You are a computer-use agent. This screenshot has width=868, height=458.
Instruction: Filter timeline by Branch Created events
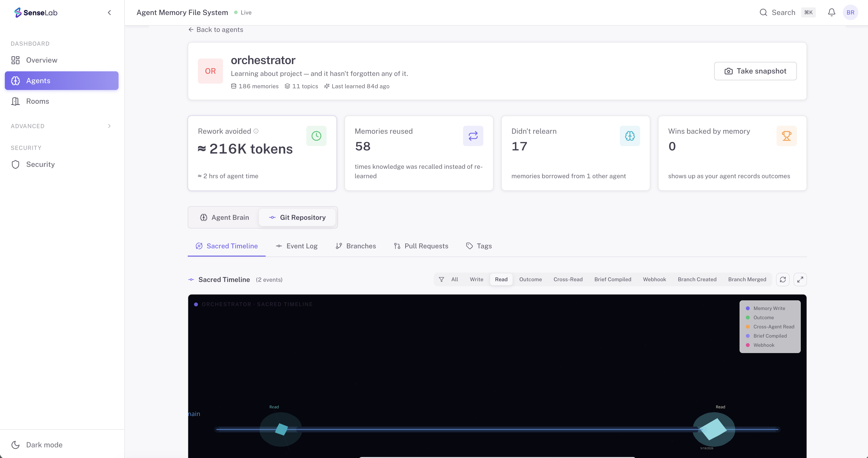coord(697,280)
